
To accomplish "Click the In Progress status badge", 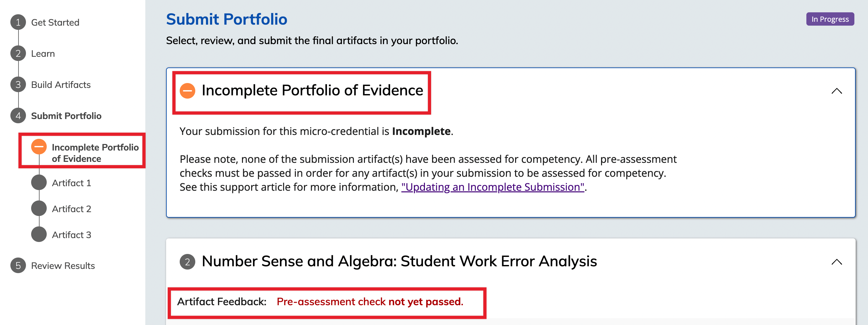I will point(830,19).
